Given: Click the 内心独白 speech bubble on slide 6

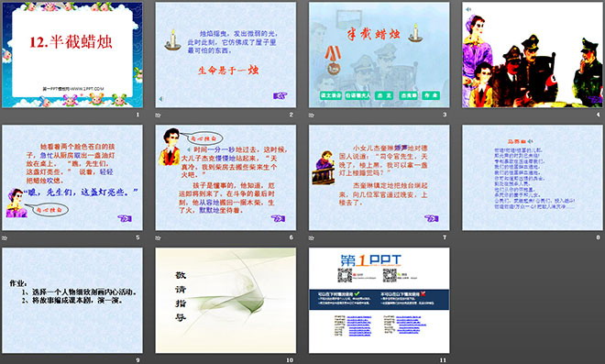Looking at the screenshot, I should [x=203, y=138].
